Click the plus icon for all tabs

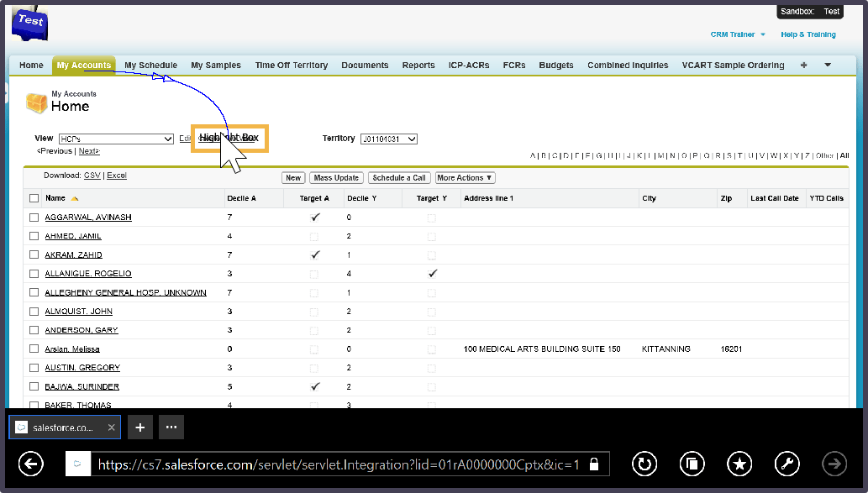click(803, 66)
